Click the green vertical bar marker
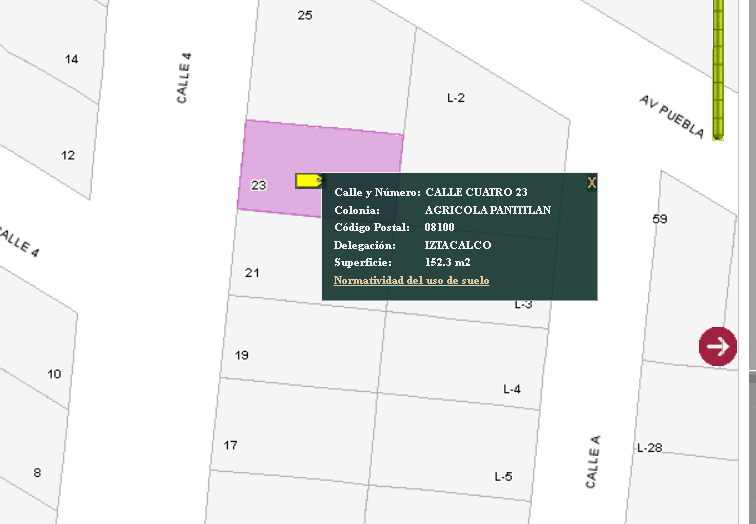 [718, 70]
